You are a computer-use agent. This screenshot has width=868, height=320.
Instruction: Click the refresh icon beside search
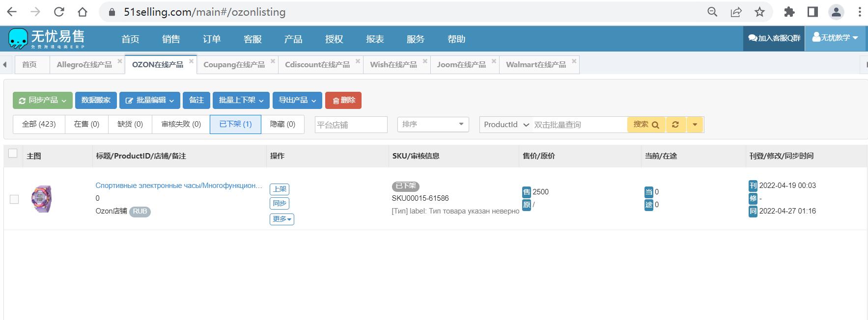[675, 125]
